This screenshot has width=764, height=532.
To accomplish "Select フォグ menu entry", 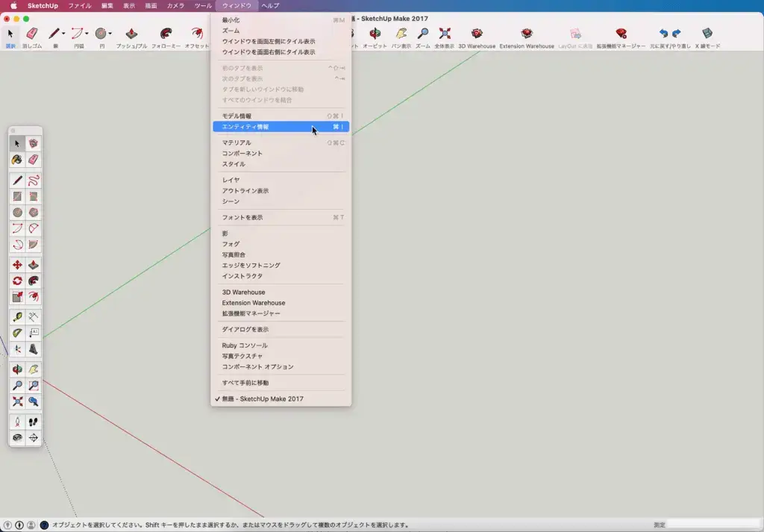I will pyautogui.click(x=281, y=244).
